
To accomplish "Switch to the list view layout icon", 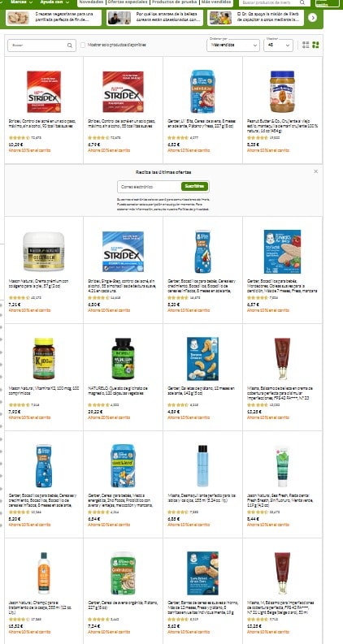I will pos(306,45).
